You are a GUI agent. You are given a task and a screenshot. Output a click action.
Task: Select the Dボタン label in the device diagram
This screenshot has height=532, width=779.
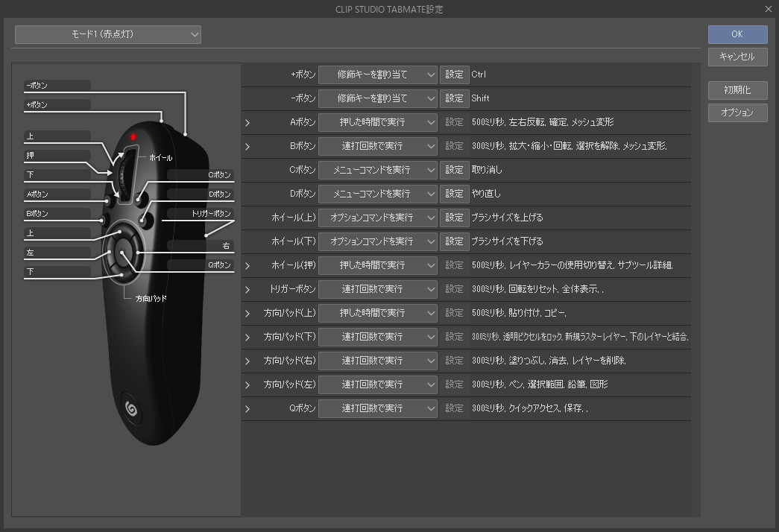(201, 194)
